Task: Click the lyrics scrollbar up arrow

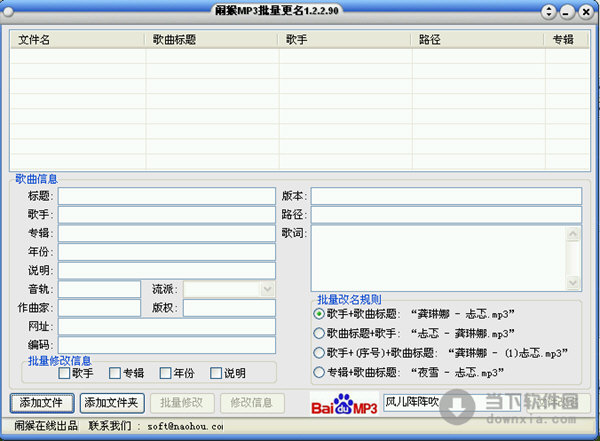Action: click(x=573, y=234)
